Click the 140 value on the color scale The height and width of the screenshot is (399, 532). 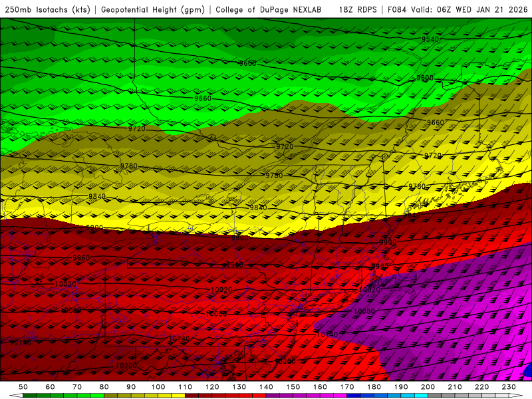[266, 387]
